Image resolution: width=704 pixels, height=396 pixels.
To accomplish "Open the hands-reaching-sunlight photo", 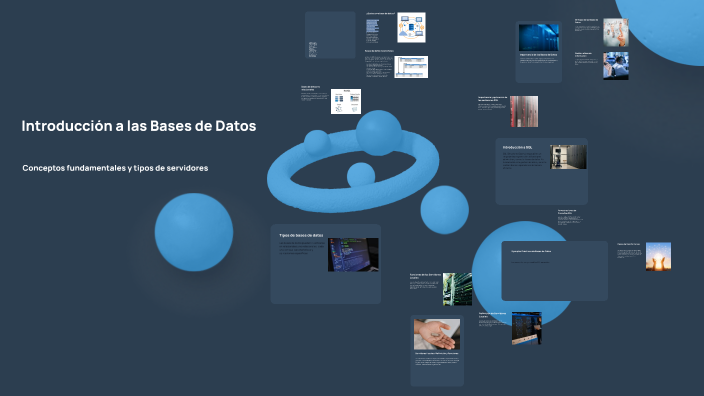I will [x=658, y=256].
